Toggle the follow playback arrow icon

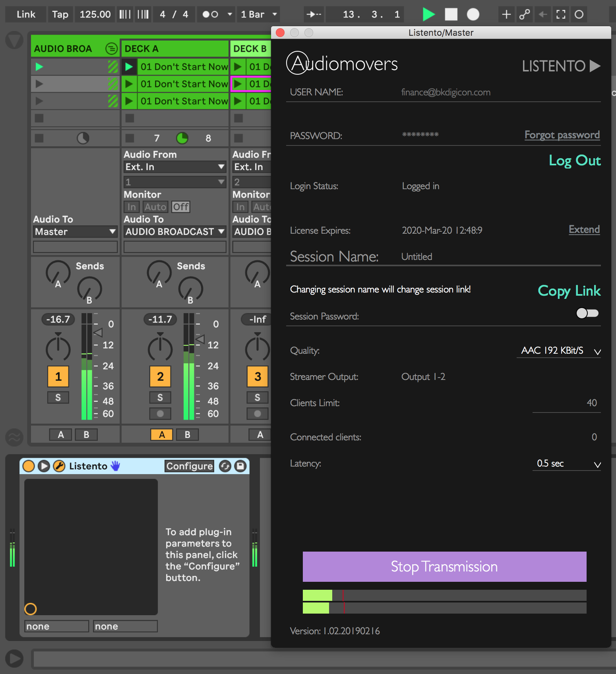314,14
